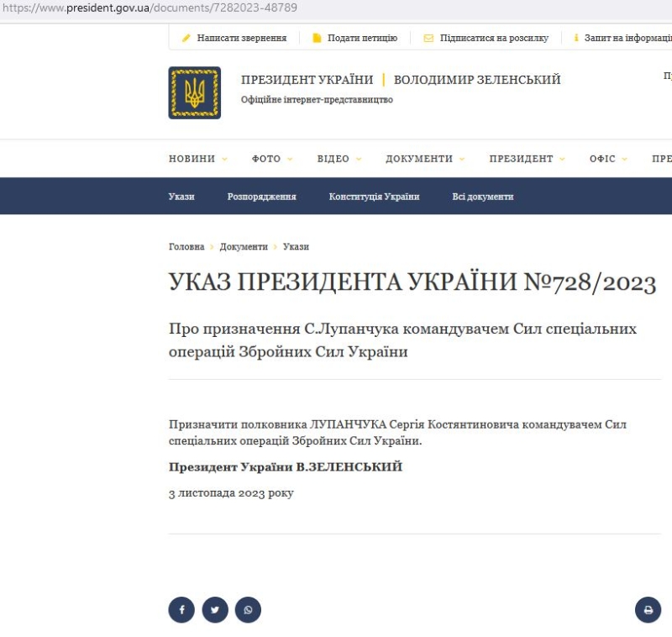This screenshot has width=672, height=637.
Task: Click the Ukrainian trident emblem logo
Action: tap(194, 92)
